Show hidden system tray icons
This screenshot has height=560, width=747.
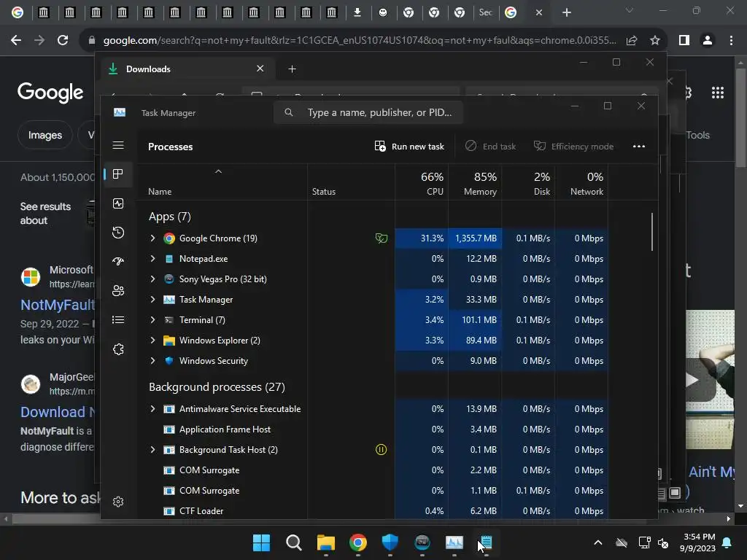598,542
